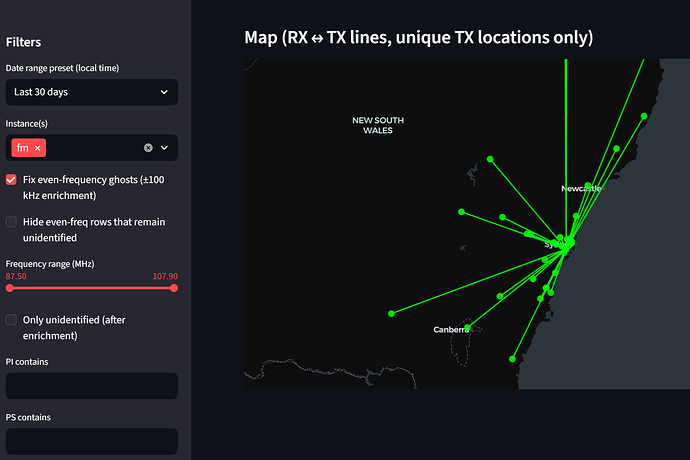
Task: Click the northwest inland transmitter marker
Action: point(490,159)
